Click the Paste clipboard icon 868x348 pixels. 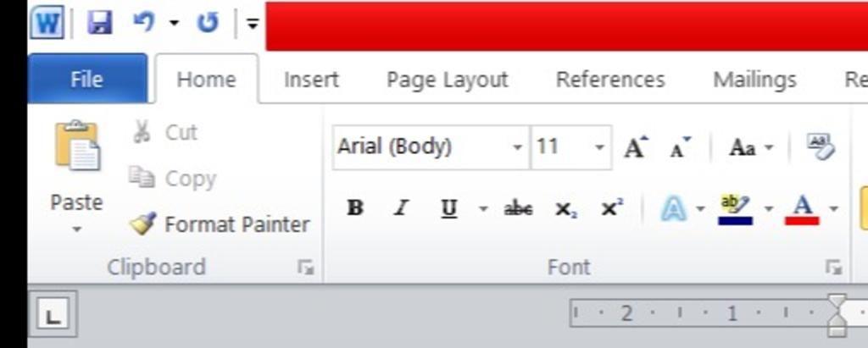[x=77, y=146]
